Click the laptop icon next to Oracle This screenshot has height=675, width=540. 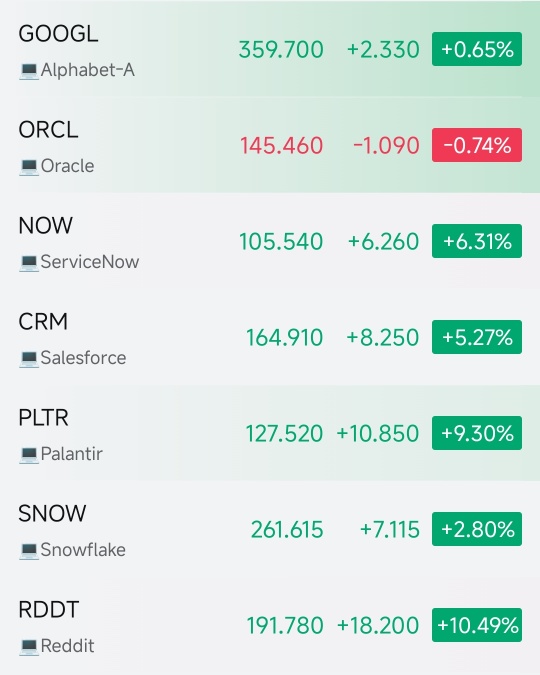[x=29, y=167]
